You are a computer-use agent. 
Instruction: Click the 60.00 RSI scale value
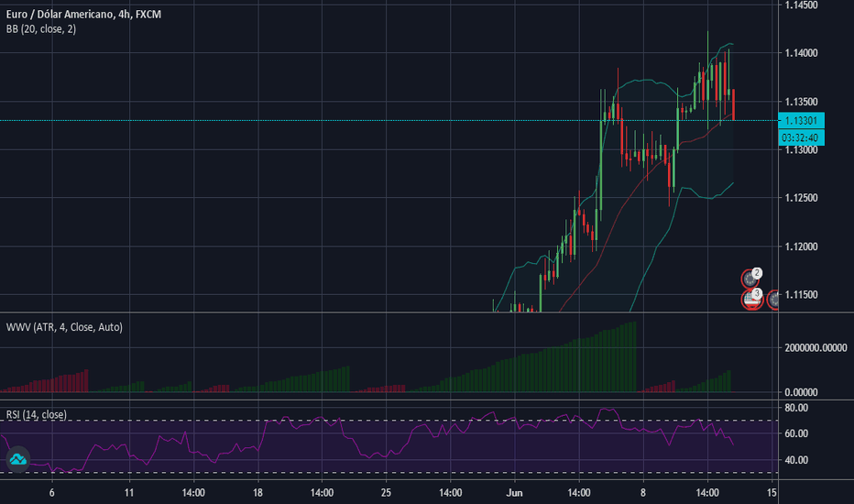tap(795, 433)
